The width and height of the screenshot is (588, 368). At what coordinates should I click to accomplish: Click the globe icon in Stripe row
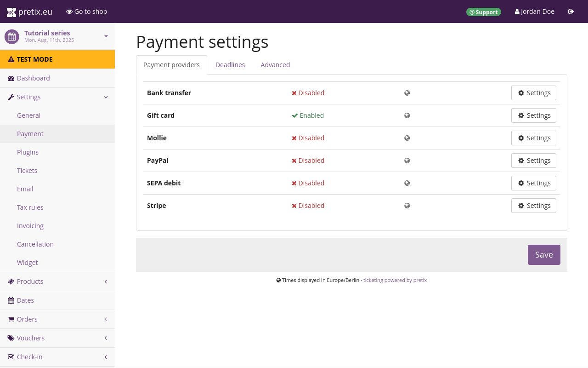pyautogui.click(x=407, y=206)
